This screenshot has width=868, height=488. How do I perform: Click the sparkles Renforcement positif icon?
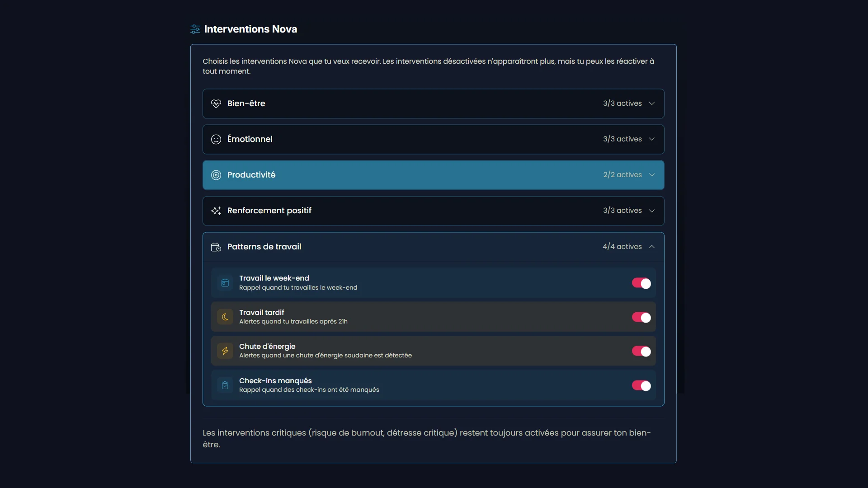[x=216, y=211]
